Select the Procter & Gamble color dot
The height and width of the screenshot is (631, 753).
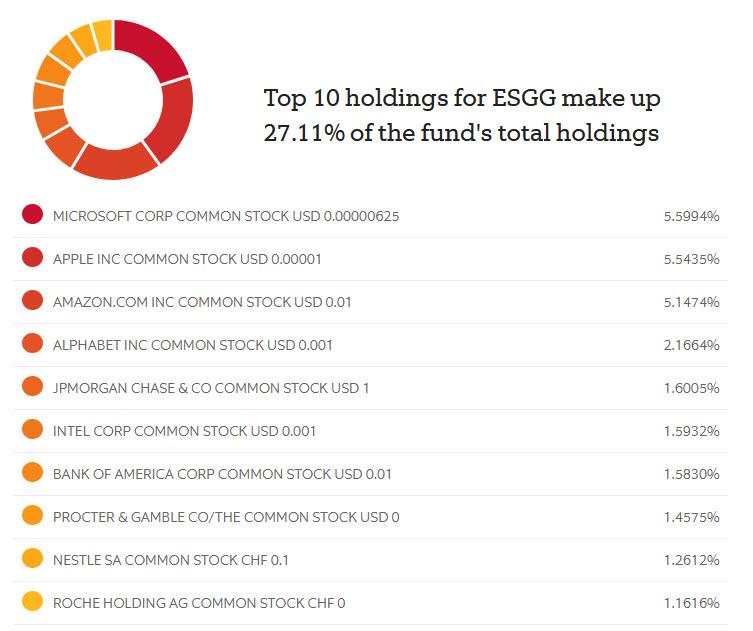32,516
